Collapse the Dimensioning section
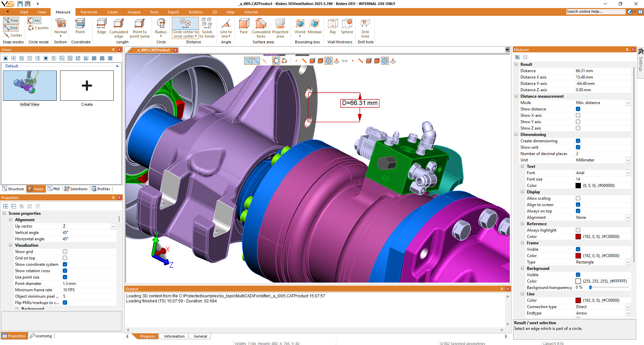 [x=516, y=135]
